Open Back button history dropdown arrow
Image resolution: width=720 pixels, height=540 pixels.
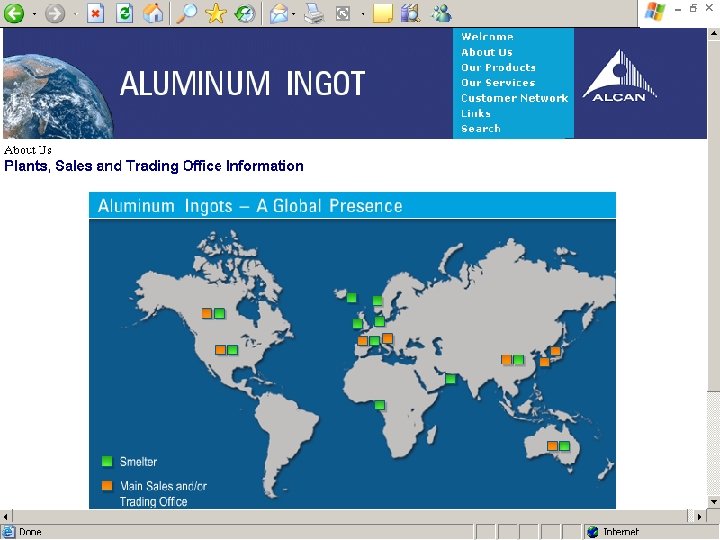coord(34,14)
